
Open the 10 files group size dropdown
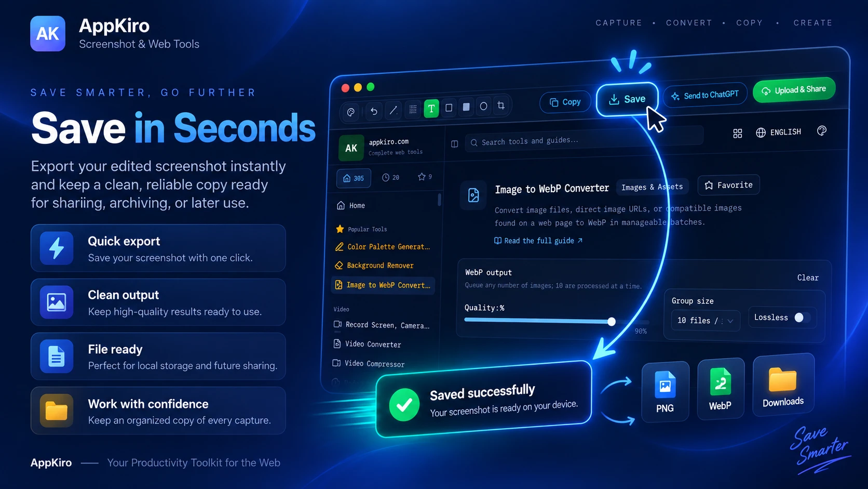[705, 321]
